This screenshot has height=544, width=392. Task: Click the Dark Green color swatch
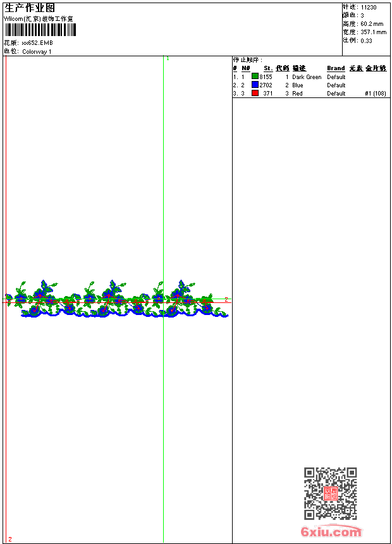(x=255, y=77)
